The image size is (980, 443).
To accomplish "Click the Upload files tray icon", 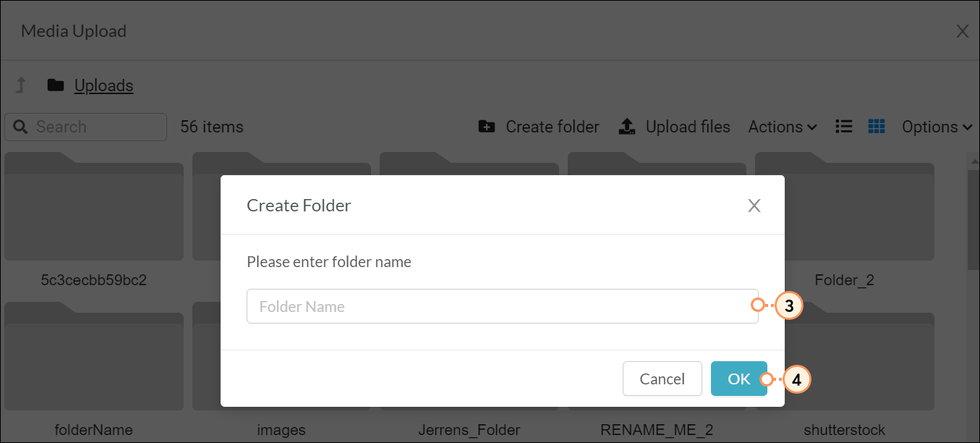I will (627, 127).
